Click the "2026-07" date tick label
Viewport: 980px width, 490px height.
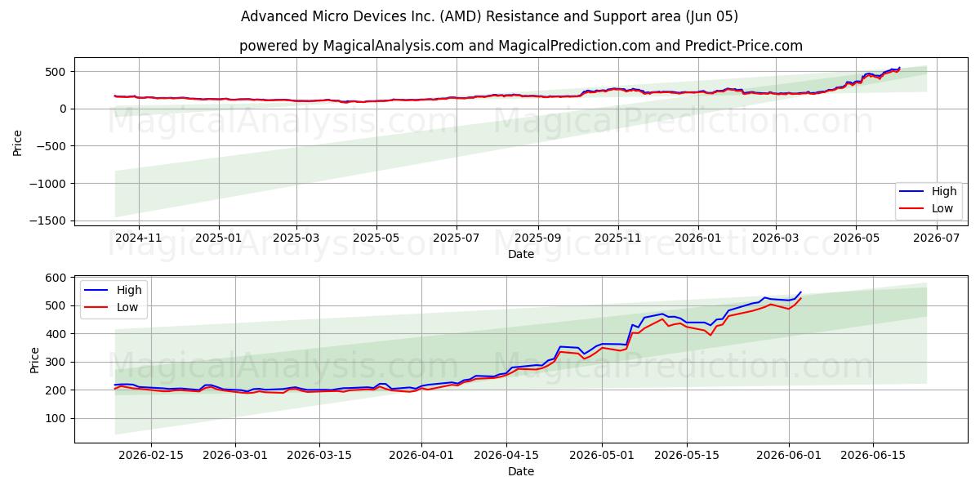(936, 238)
